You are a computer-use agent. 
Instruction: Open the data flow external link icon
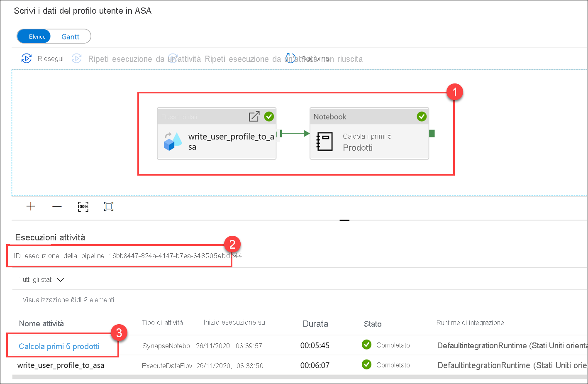pyautogui.click(x=254, y=117)
